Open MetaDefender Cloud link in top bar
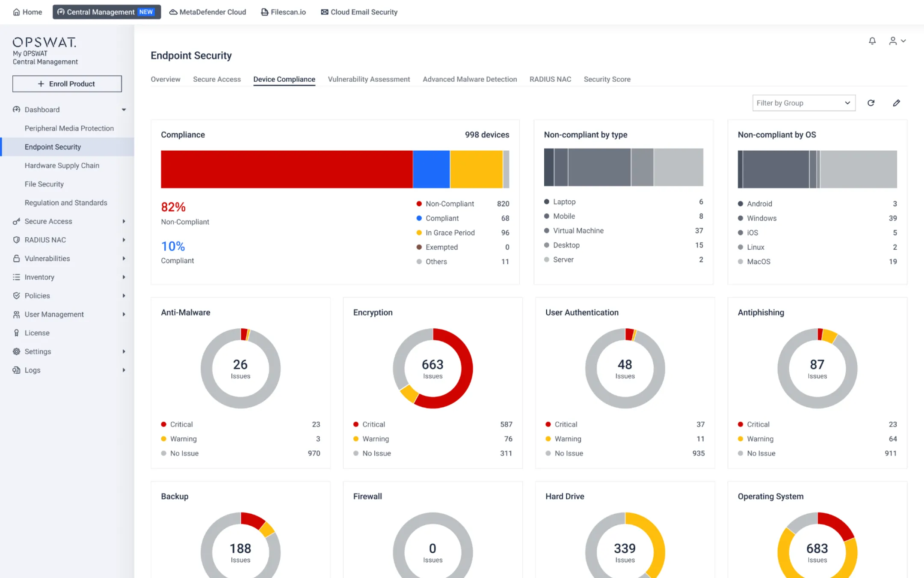Image resolution: width=924 pixels, height=578 pixels. [x=208, y=12]
